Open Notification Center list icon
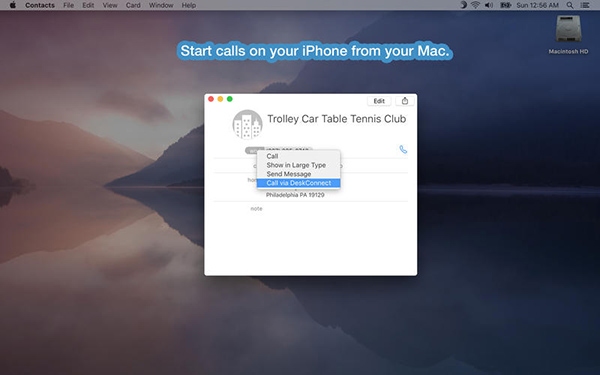Viewport: 600px width, 375px height. pos(585,5)
